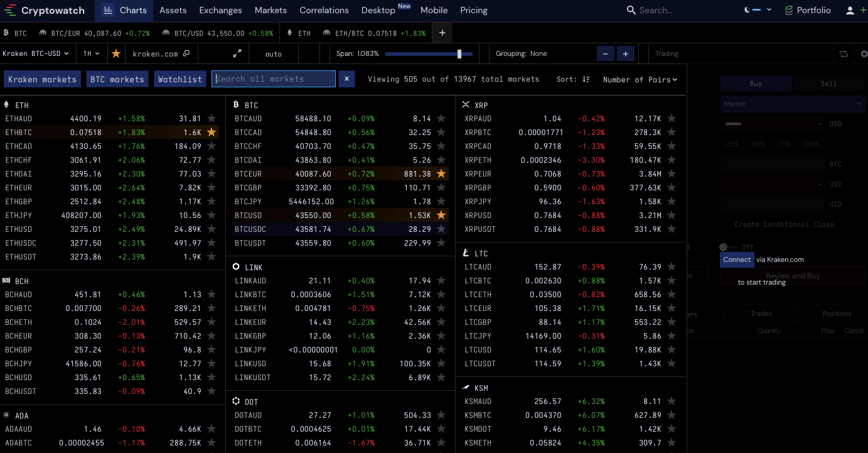Click the Connect button

pyautogui.click(x=737, y=259)
